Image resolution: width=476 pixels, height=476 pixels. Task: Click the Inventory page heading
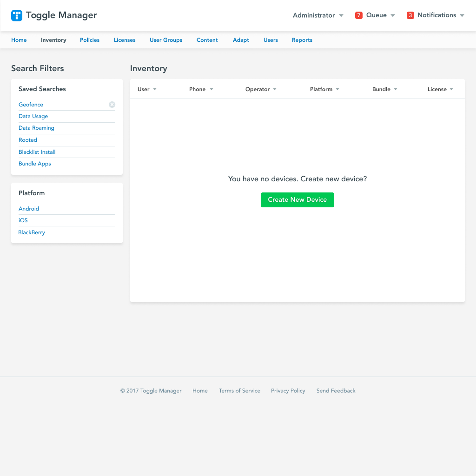(x=149, y=69)
